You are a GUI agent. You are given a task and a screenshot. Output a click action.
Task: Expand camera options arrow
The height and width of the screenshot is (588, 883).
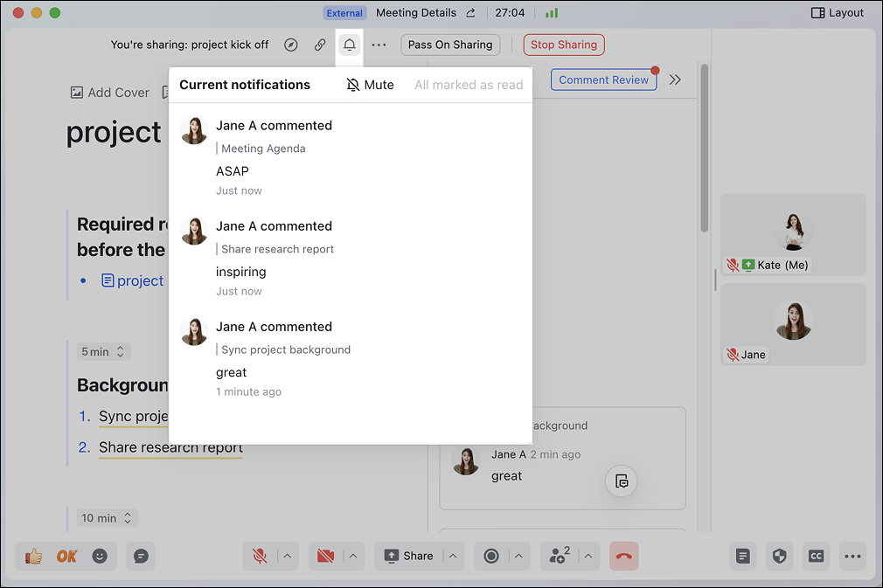[353, 556]
